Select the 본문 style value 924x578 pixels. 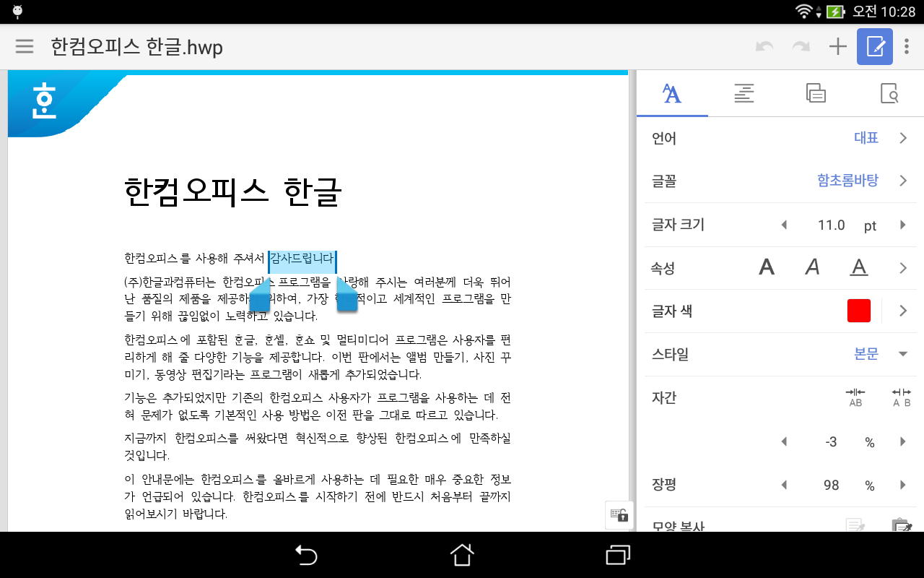pos(866,354)
